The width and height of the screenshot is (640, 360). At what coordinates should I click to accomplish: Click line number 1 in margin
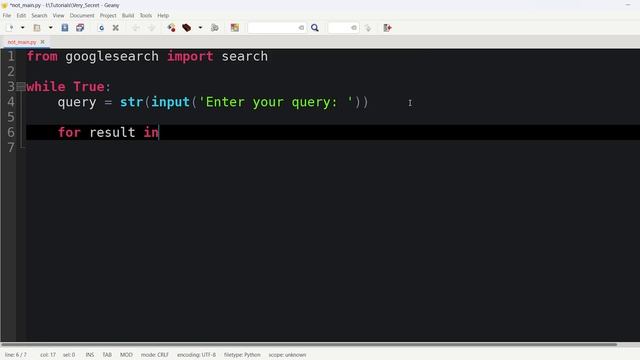pos(11,56)
